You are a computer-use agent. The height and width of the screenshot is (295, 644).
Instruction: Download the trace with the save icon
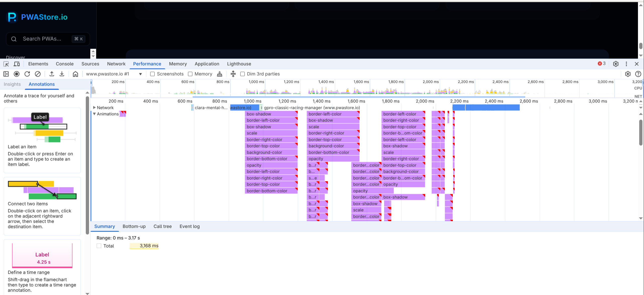click(62, 74)
